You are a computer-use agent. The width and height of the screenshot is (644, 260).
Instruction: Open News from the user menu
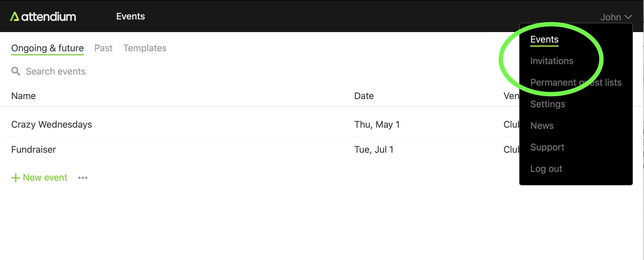click(542, 126)
